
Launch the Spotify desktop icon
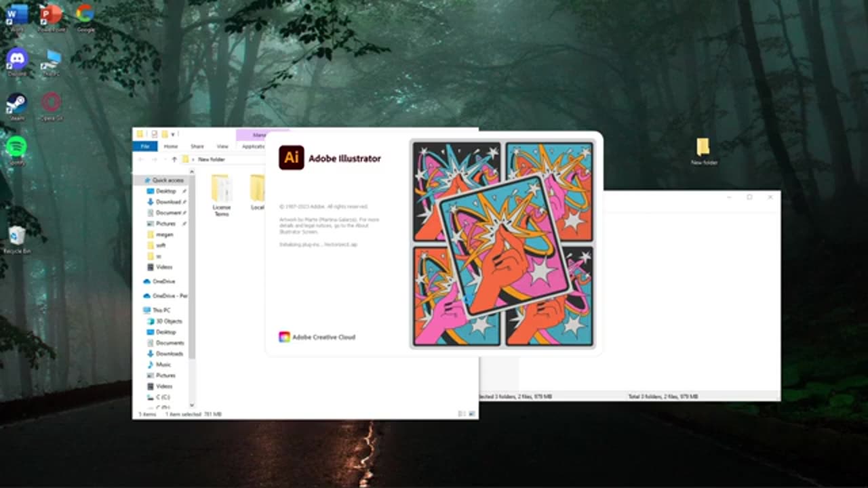tap(17, 150)
